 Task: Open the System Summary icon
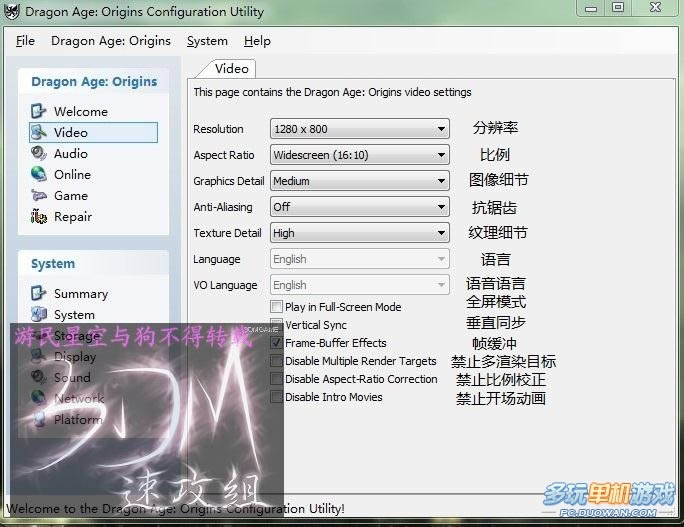pos(39,293)
